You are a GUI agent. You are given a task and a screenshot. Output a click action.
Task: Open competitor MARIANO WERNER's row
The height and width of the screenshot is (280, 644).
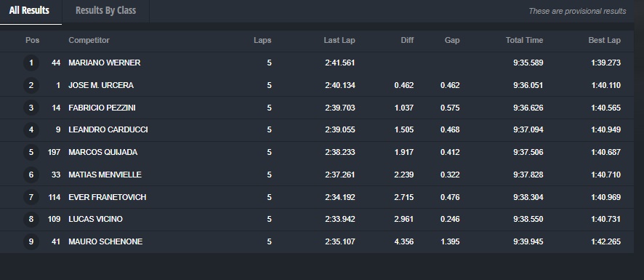pos(317,63)
